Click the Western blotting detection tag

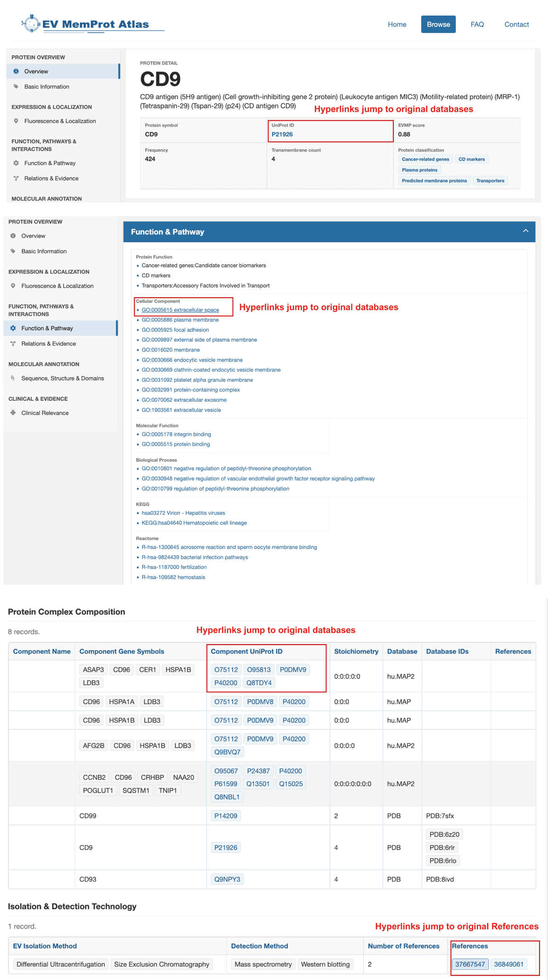click(325, 964)
